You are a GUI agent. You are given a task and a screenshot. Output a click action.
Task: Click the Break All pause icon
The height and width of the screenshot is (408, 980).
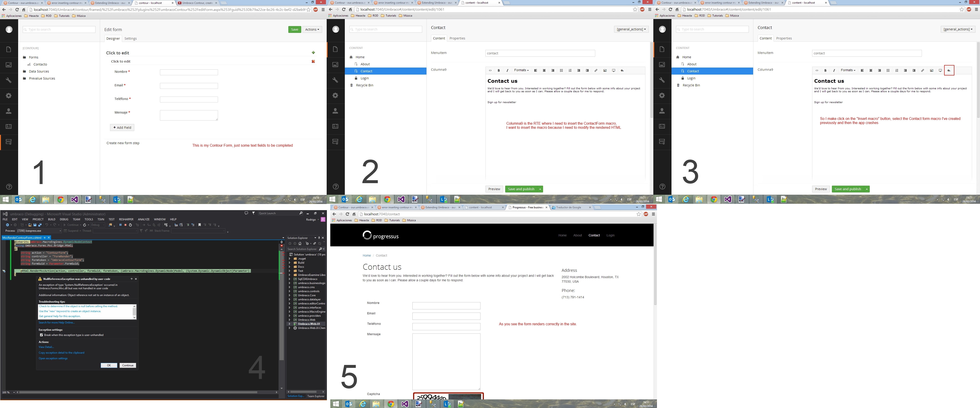[120, 225]
